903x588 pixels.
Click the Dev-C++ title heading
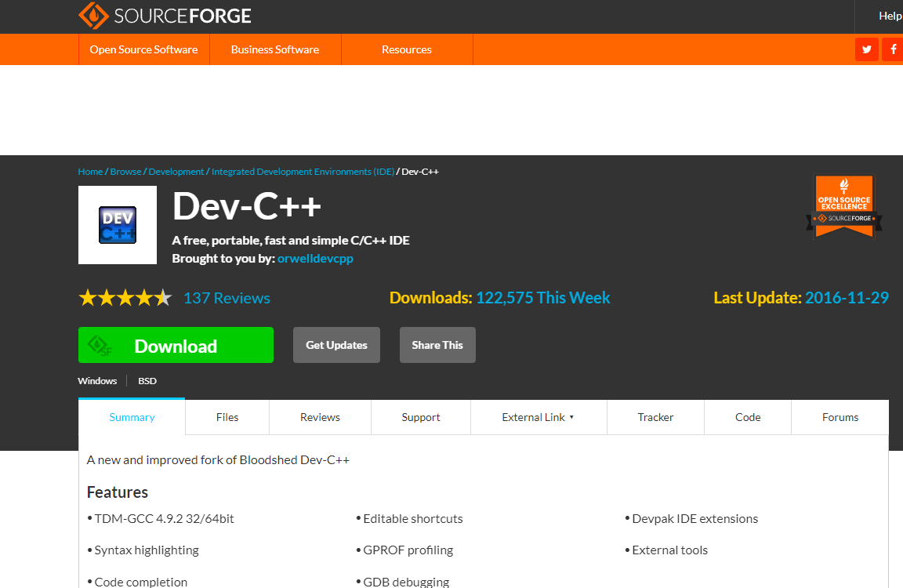coord(246,206)
